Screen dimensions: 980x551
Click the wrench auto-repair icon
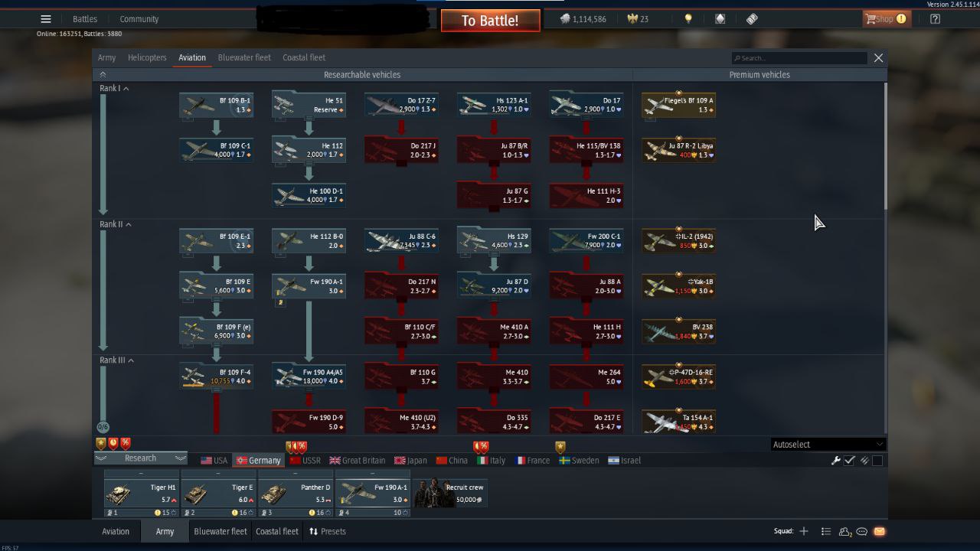(836, 461)
